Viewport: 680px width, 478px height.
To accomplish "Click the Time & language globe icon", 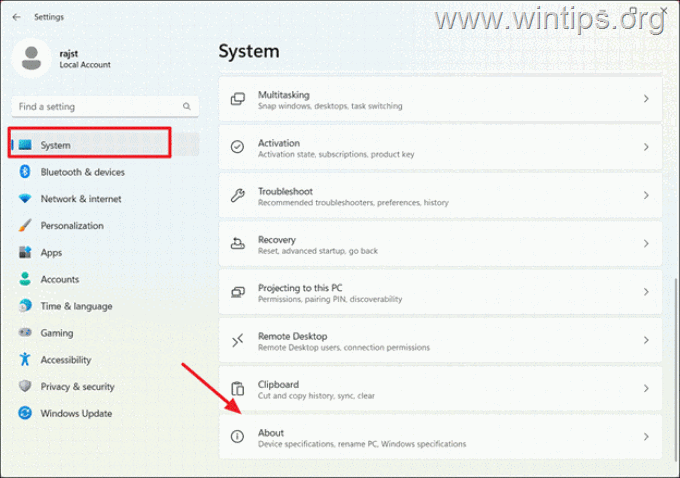I will [x=25, y=306].
